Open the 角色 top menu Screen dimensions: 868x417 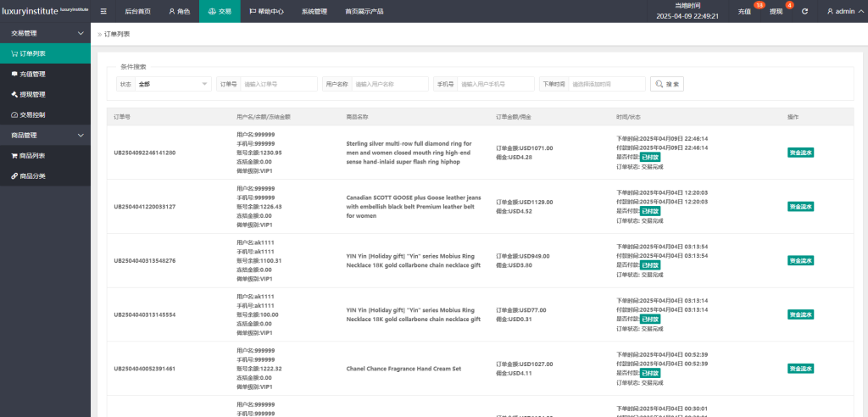click(x=180, y=11)
